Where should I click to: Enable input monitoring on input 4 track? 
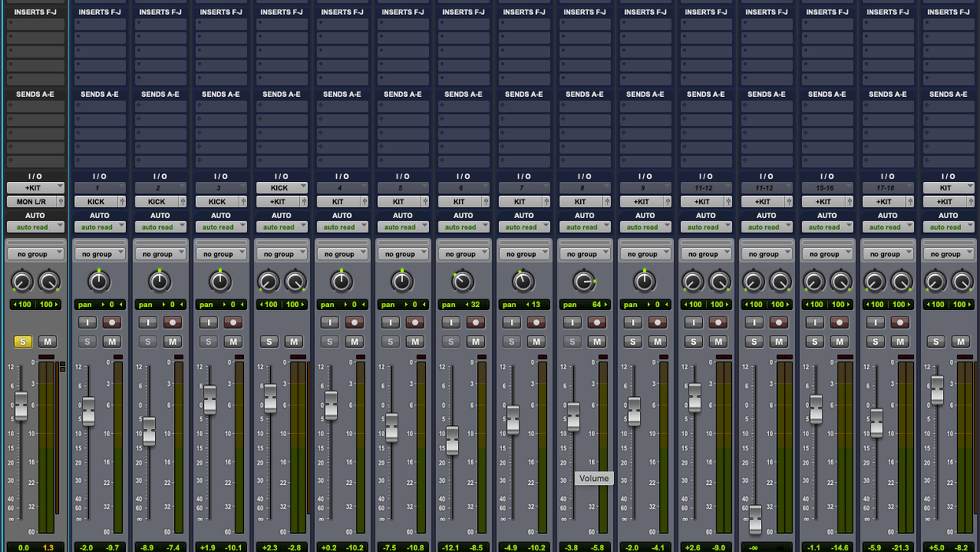[330, 323]
